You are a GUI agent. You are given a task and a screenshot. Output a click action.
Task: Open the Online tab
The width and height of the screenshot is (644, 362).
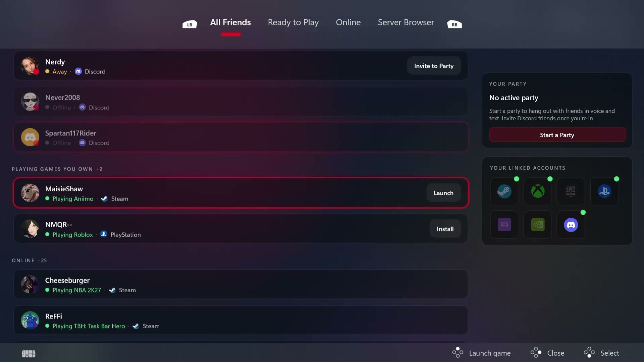pos(348,22)
